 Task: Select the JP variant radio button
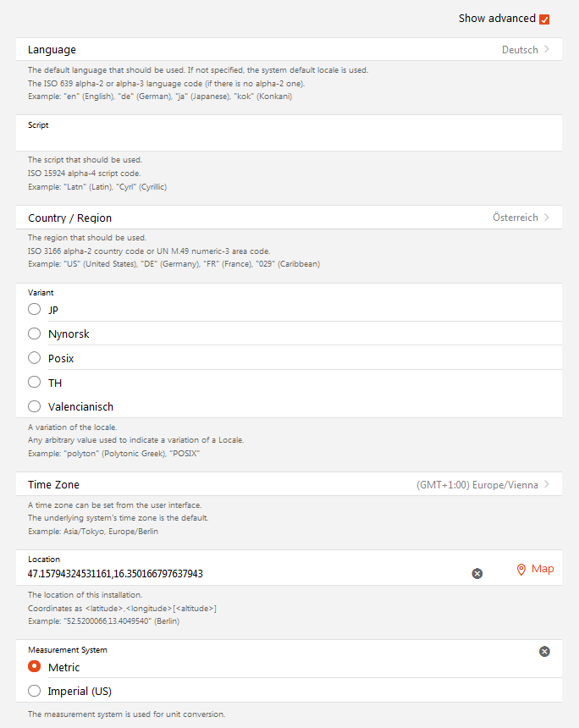click(35, 310)
